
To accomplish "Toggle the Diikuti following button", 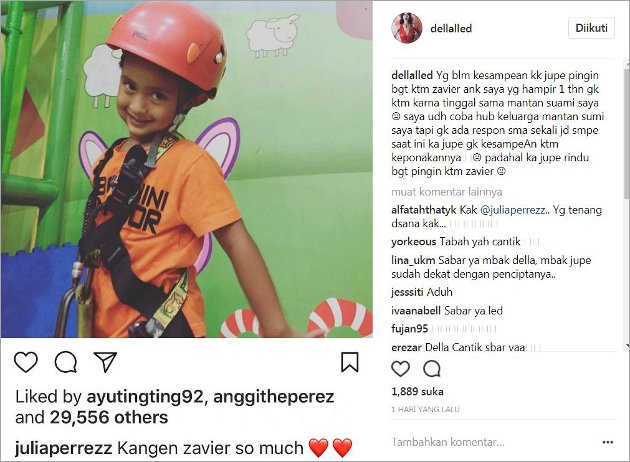I will [x=591, y=28].
